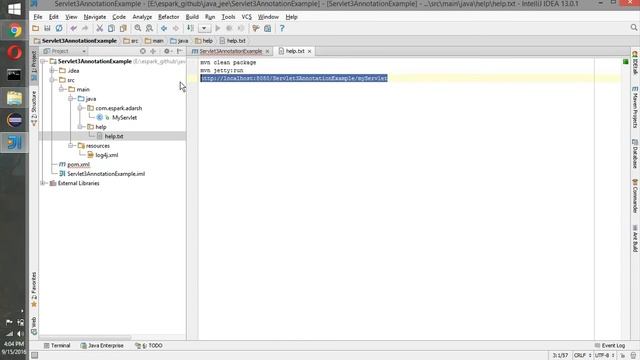This screenshot has width=640, height=360.
Task: Open Project Structure toolbar icon
Action: [267, 28]
